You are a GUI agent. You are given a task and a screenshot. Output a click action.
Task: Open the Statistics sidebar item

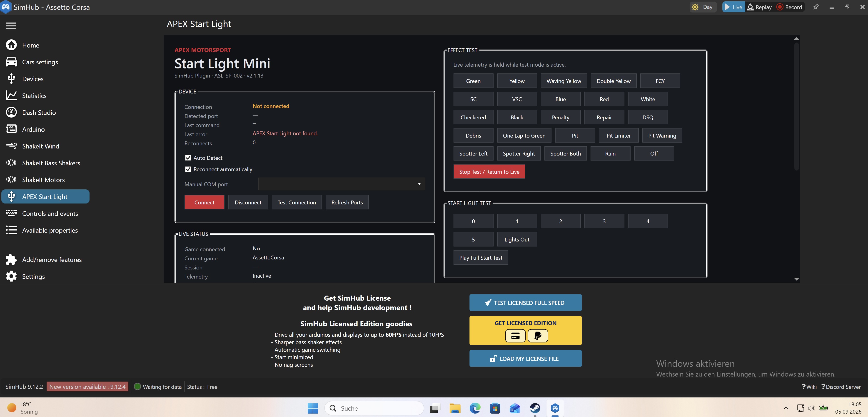[x=34, y=95]
